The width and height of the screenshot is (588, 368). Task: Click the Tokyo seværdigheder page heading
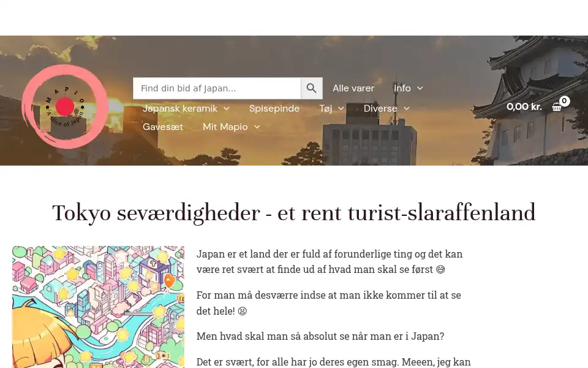tap(294, 213)
